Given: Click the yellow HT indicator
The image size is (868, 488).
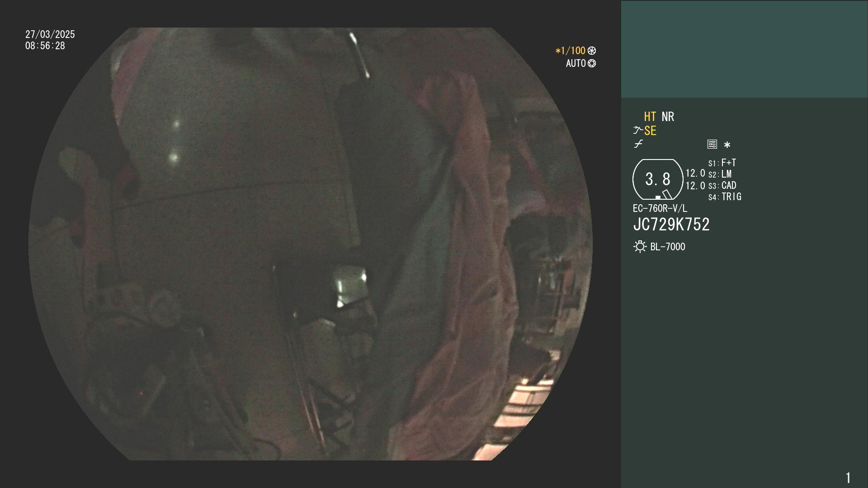Looking at the screenshot, I should [x=650, y=117].
